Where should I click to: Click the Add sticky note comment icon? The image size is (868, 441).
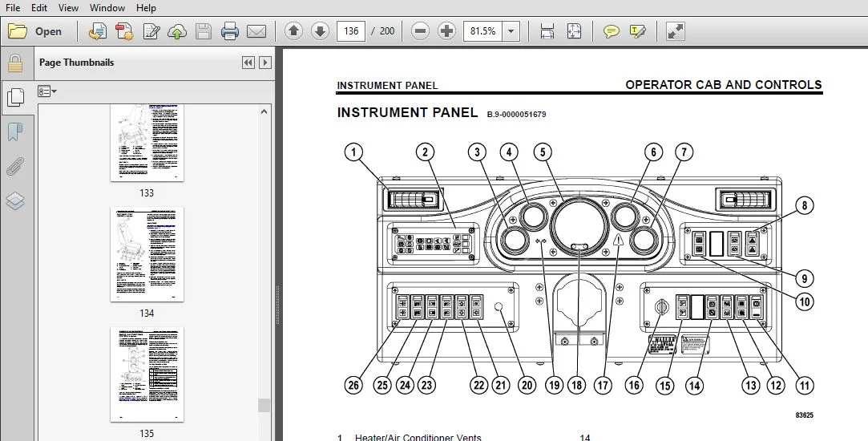(612, 31)
